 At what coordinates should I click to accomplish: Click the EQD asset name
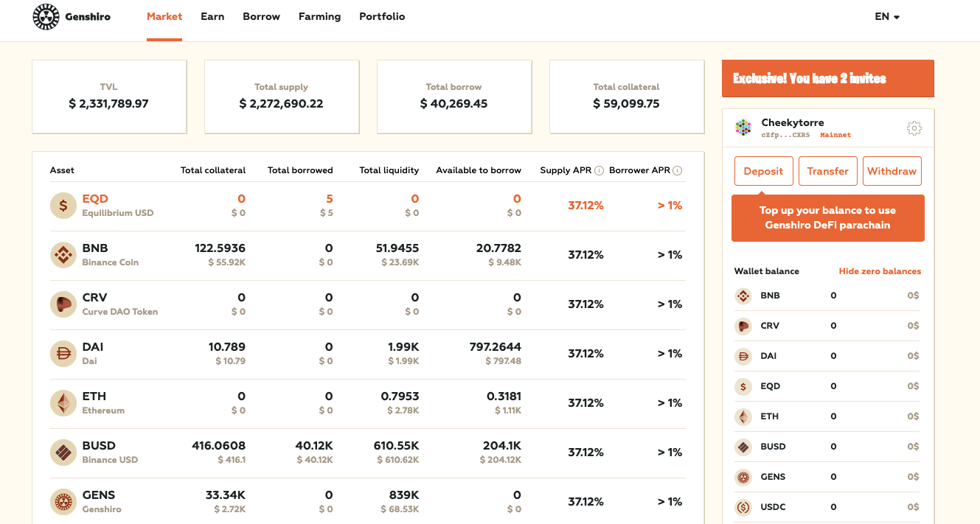click(95, 199)
